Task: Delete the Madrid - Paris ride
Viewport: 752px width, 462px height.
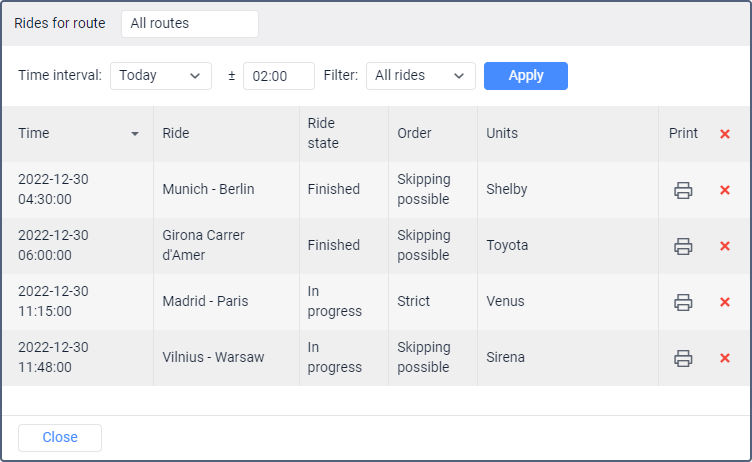Action: click(x=725, y=302)
